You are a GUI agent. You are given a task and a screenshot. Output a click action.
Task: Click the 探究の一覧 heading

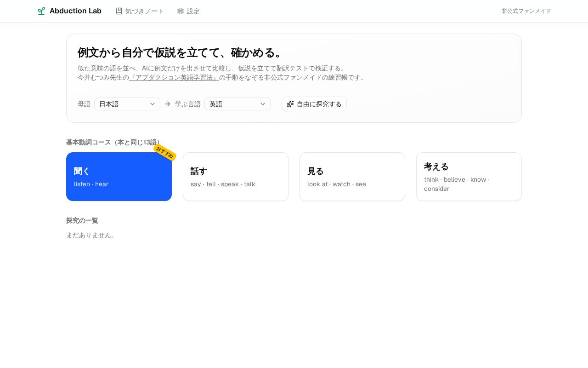[x=82, y=220]
